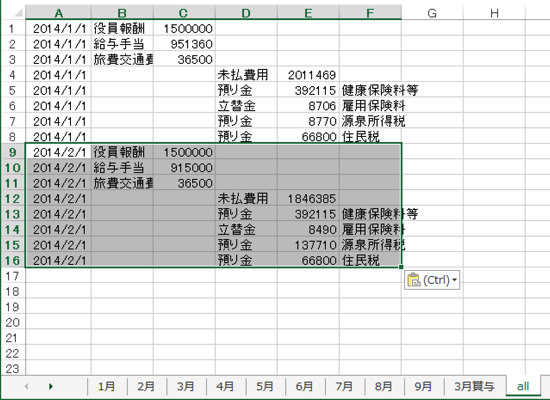Screen dimensions: 550x400
Task: Select row 17 header
Action: (13, 276)
